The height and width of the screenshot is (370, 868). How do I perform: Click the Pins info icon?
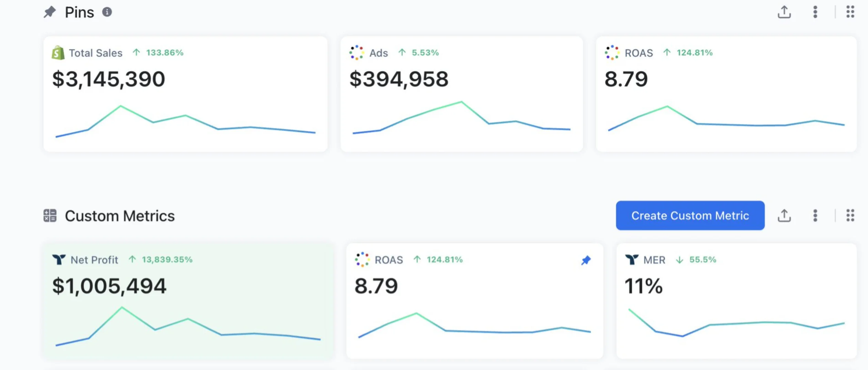point(107,12)
